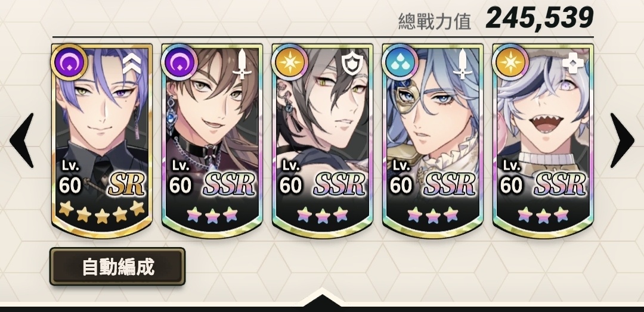Click the gold light element icon on healer card
Image resolution: width=644 pixels, height=312 pixels.
pos(510,63)
